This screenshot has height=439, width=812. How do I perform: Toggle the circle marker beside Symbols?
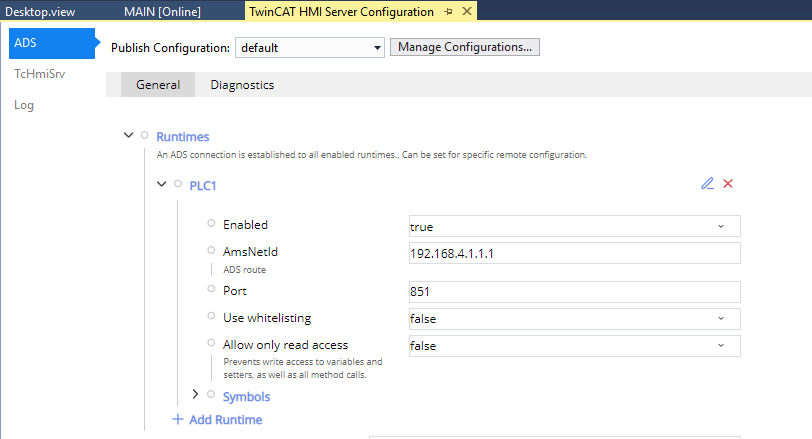click(211, 394)
